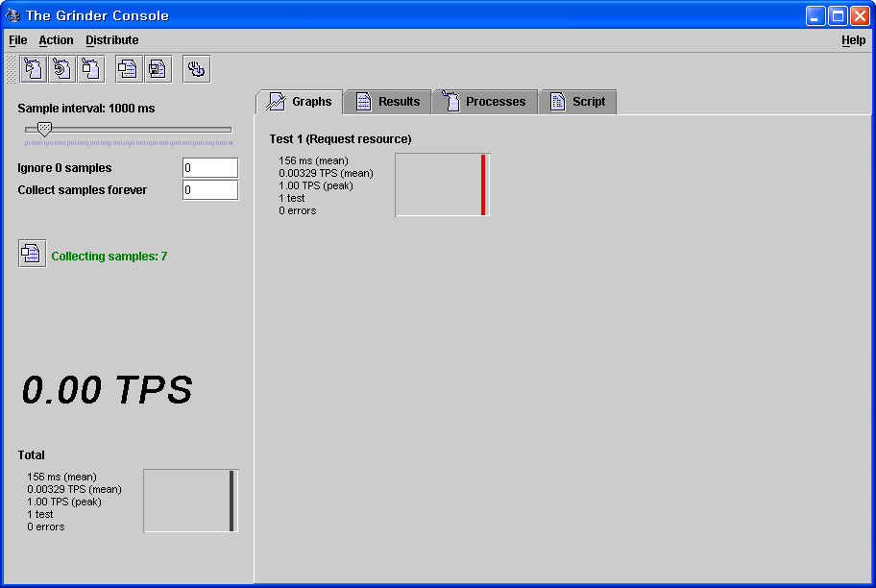Screen dimensions: 876x588
Task: Click the toolbar drag handle
Action: coord(11,69)
